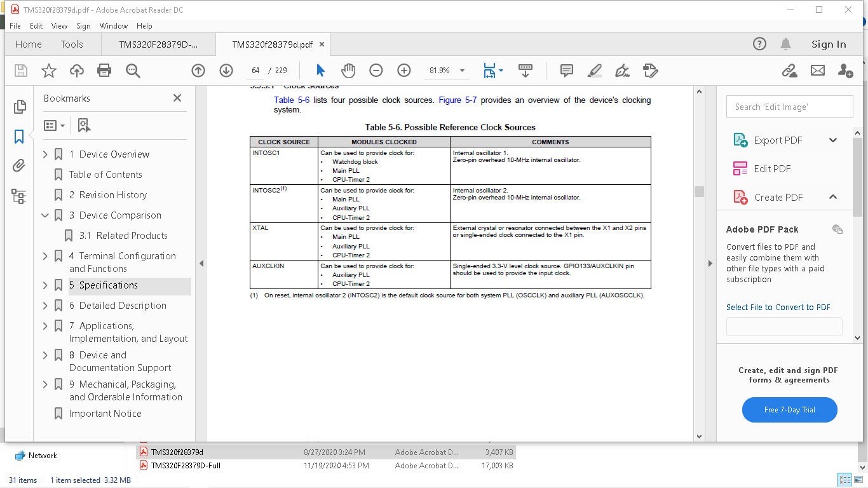Expand the Export PDF section
Screen dimensions: 868x488
tap(833, 140)
